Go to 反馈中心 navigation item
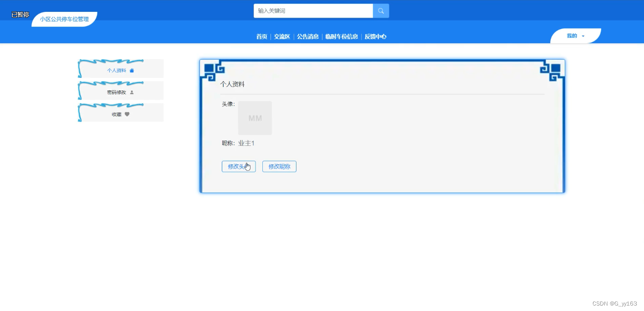Image resolution: width=644 pixels, height=311 pixels. click(375, 37)
